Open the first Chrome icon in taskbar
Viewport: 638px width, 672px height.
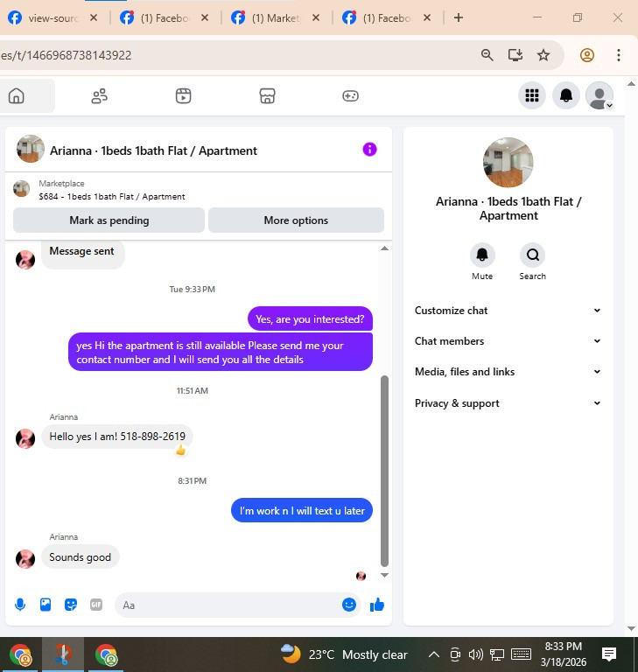click(20, 654)
